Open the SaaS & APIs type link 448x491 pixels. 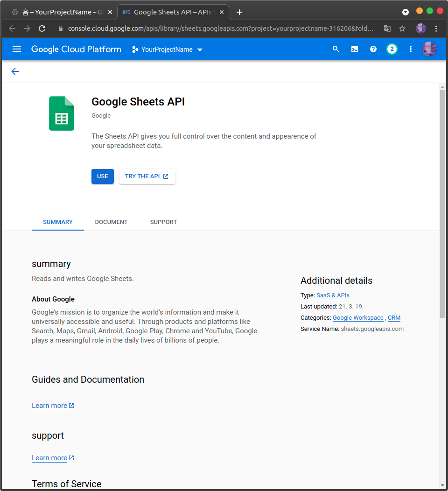(x=333, y=295)
